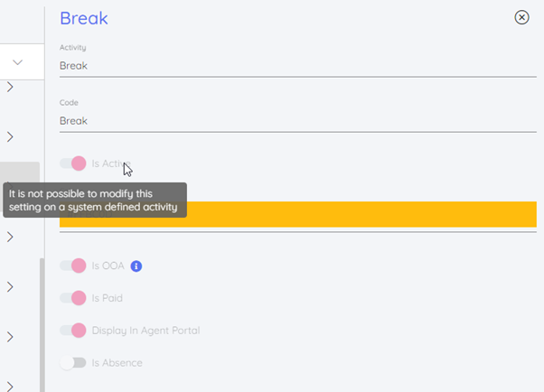Click the Break panel heading
This screenshot has height=392, width=544.
click(84, 17)
